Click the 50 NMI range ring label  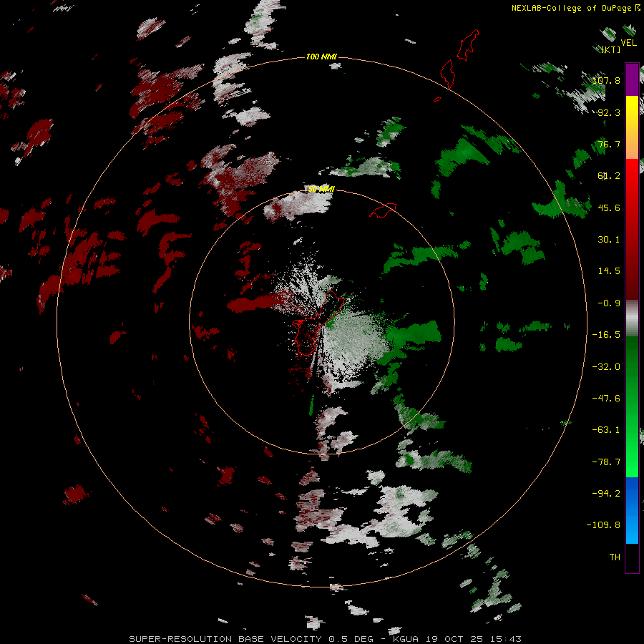tap(321, 189)
